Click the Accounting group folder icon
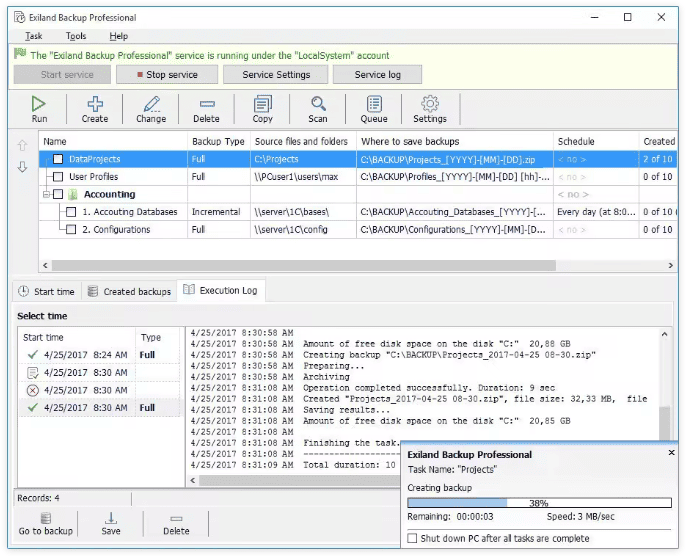Screen dimensions: 686x556 click(x=74, y=194)
